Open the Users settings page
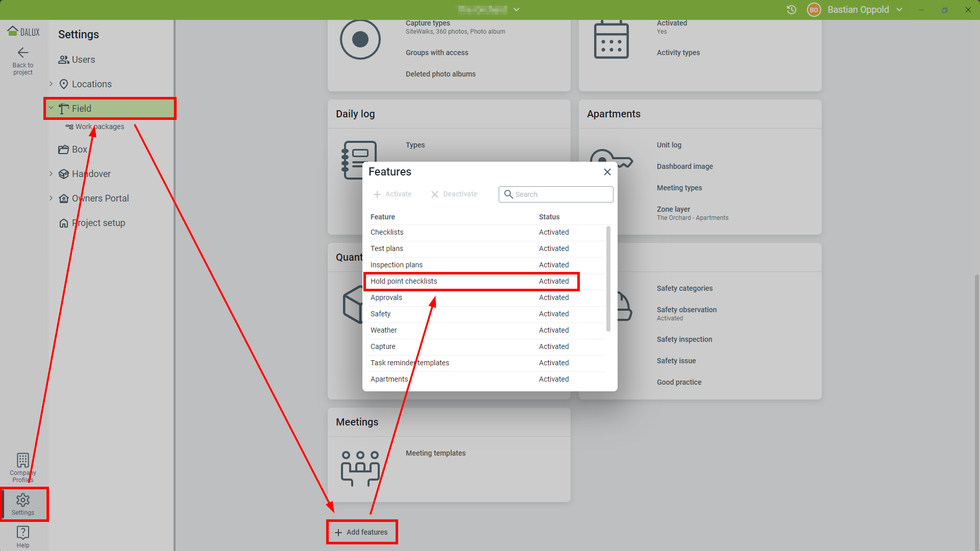 tap(83, 60)
